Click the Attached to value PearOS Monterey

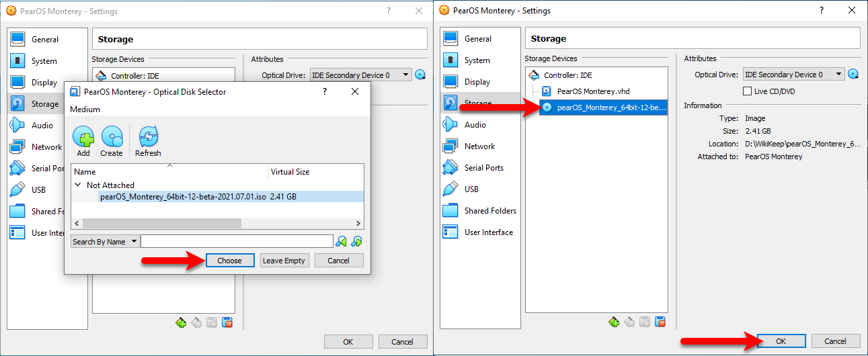click(x=774, y=157)
